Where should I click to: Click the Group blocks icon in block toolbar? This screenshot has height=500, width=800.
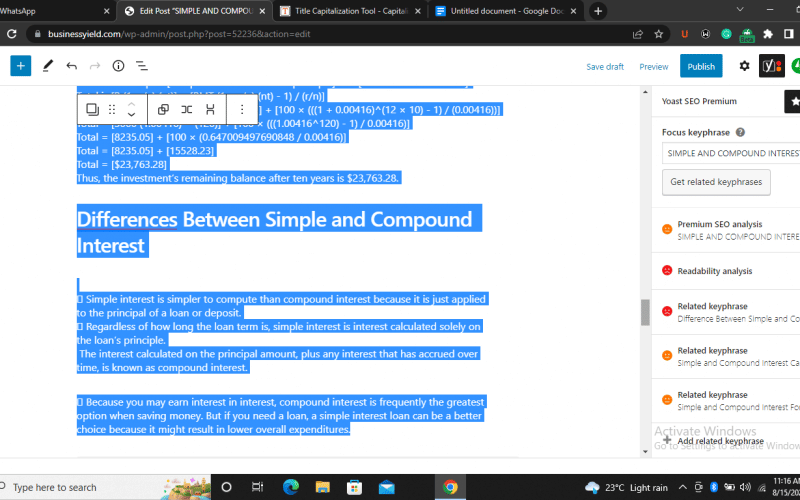(x=163, y=109)
